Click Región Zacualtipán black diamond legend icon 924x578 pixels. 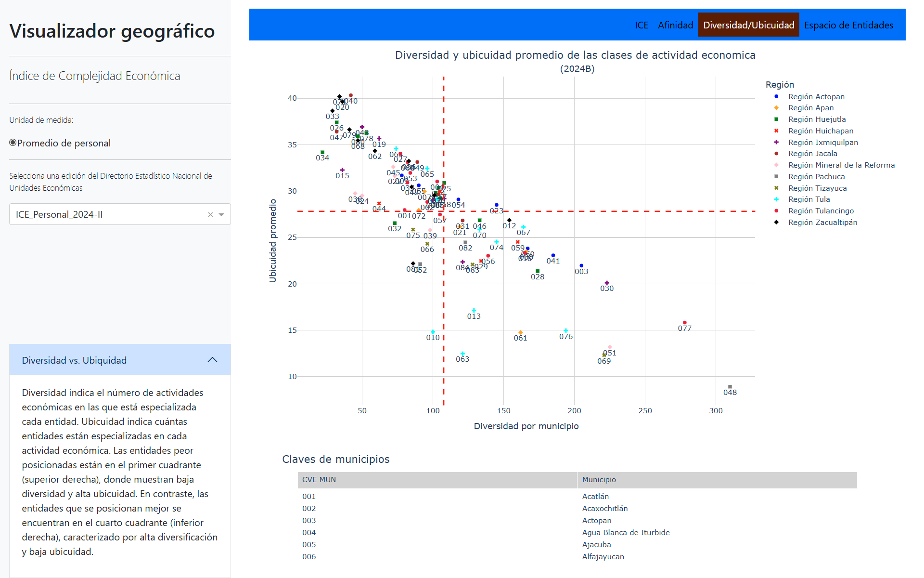(776, 222)
